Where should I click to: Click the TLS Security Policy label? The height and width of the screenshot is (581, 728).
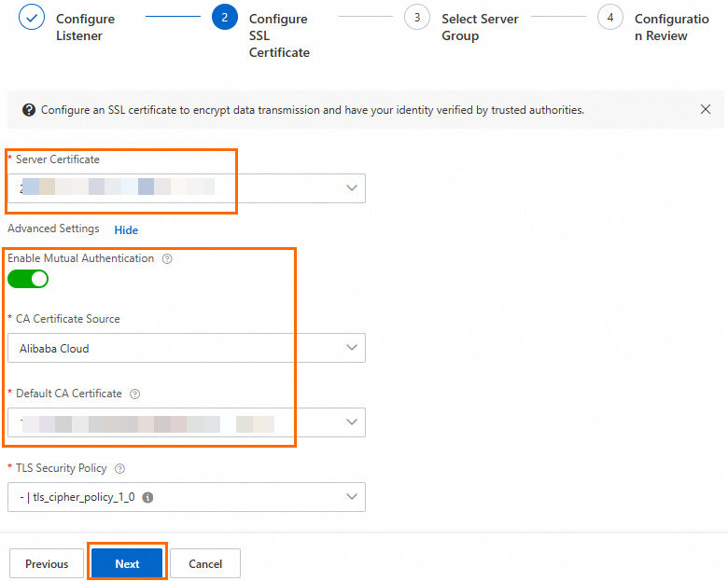62,468
